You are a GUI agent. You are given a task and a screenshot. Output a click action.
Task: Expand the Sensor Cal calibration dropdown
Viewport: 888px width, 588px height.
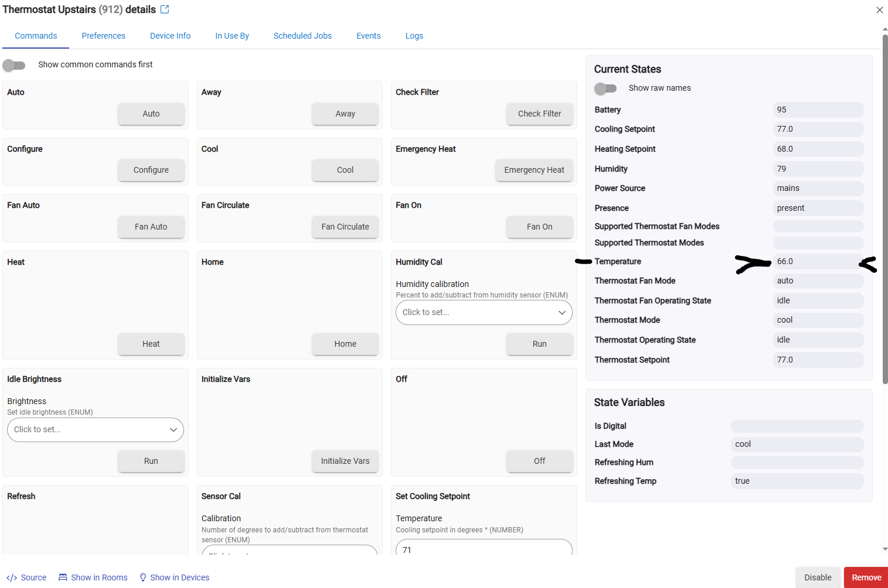[x=290, y=551]
